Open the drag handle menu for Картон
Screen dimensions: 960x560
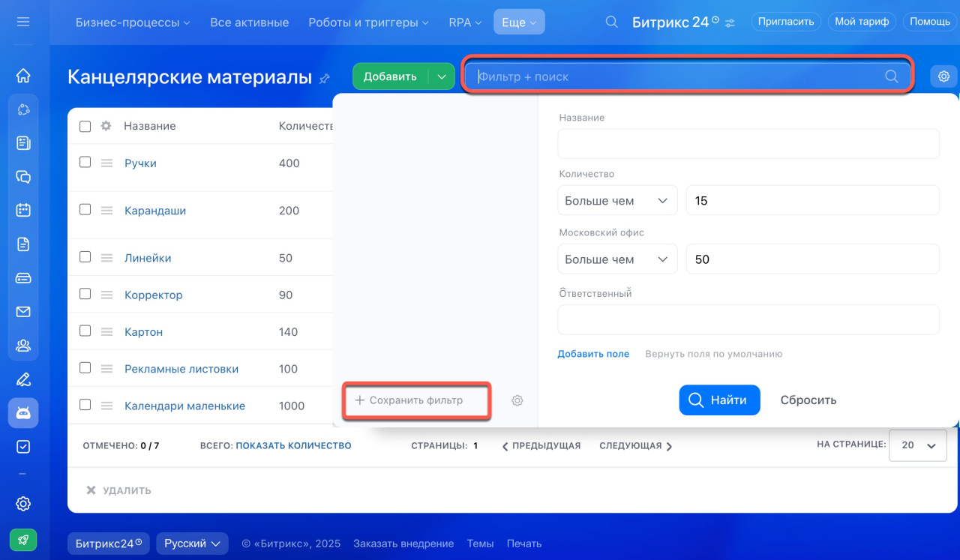tap(106, 331)
